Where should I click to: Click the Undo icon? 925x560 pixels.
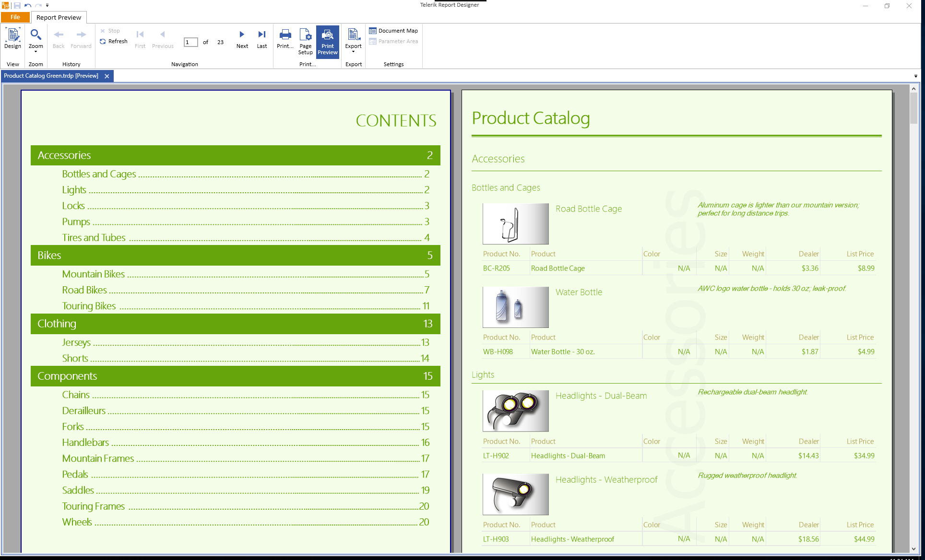coord(28,5)
